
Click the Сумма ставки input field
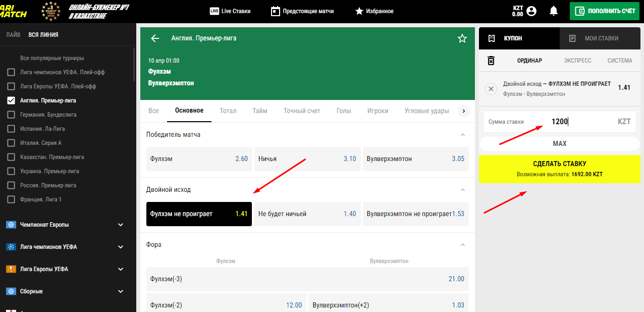click(560, 122)
